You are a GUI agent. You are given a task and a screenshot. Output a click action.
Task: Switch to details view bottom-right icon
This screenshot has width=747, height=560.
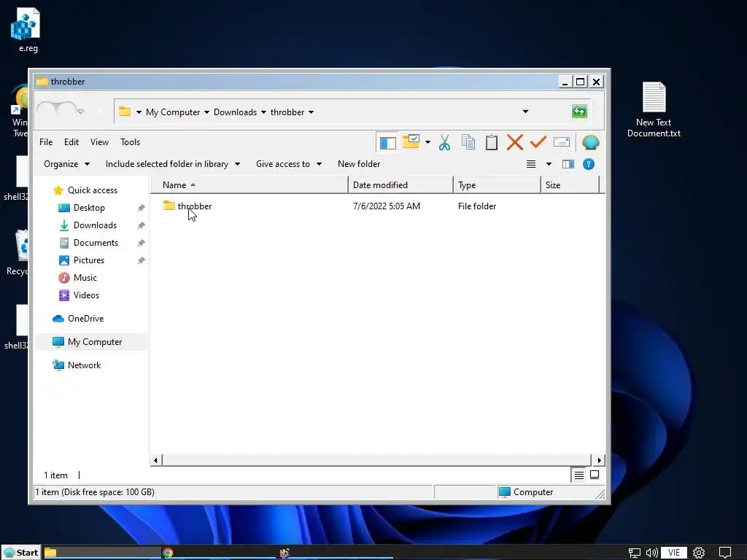click(x=578, y=475)
